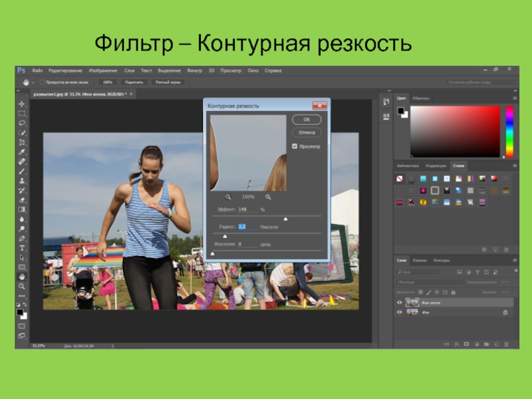Open the extra tools ellipsis menu
Screen dimensions: 532x399
pyautogui.click(x=22, y=296)
